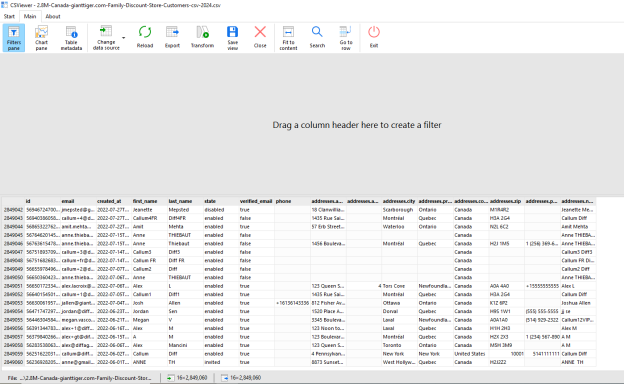Select row number 2849042
The image size is (624, 384).
click(14, 210)
